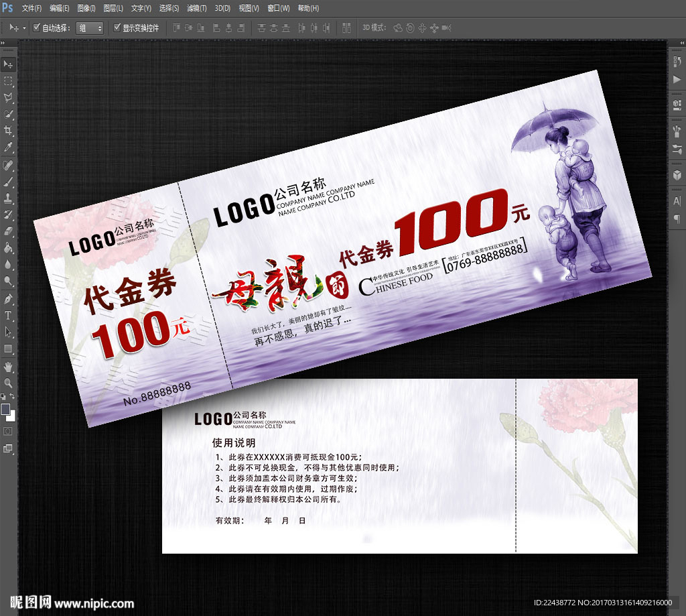
Task: Select the Healing Brush tool
Action: point(8,166)
